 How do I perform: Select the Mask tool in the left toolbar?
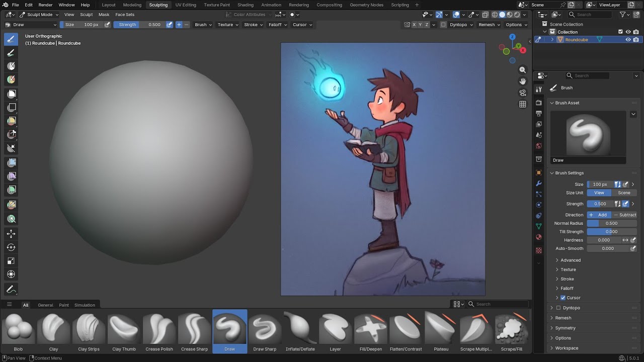[11, 66]
